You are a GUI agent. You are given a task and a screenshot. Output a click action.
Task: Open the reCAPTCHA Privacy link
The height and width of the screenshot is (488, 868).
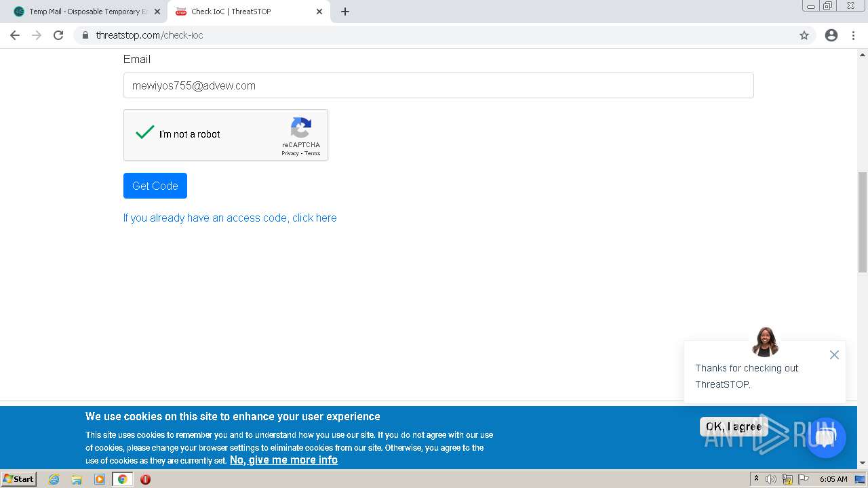click(x=290, y=153)
